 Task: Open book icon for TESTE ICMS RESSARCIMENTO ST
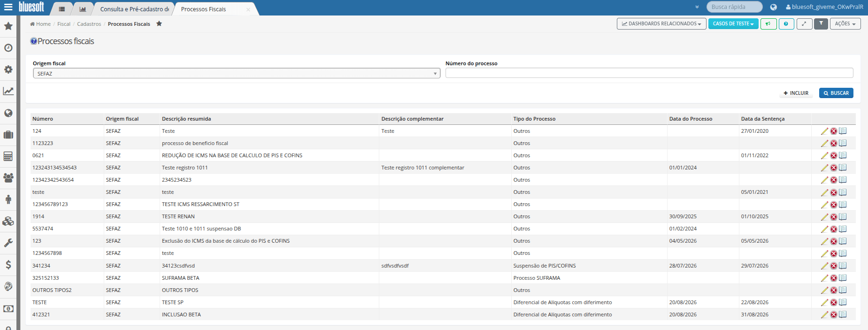(x=843, y=204)
